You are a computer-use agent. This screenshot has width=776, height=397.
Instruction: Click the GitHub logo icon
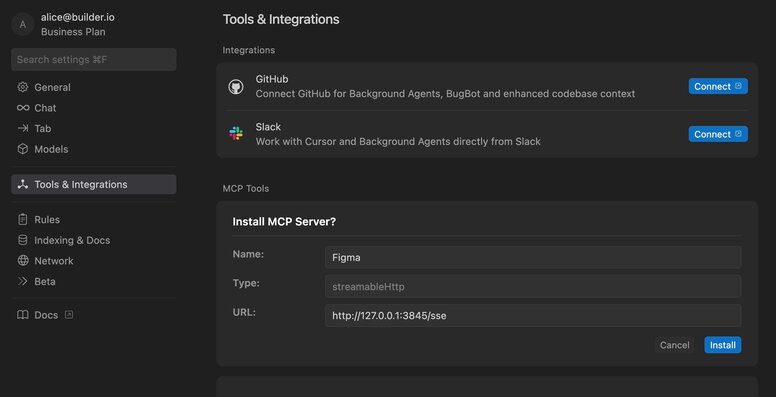click(x=236, y=87)
